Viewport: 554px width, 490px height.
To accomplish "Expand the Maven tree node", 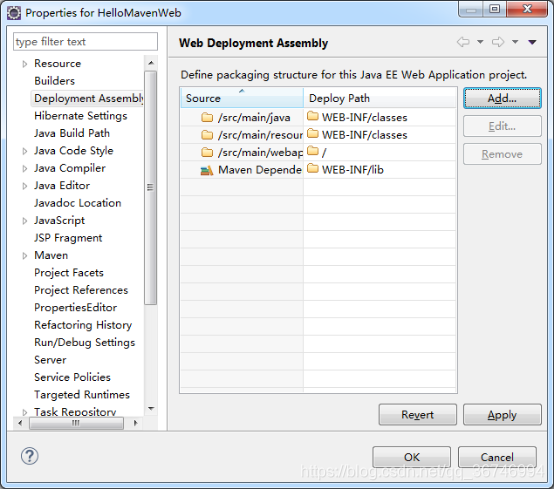I will pyautogui.click(x=24, y=255).
